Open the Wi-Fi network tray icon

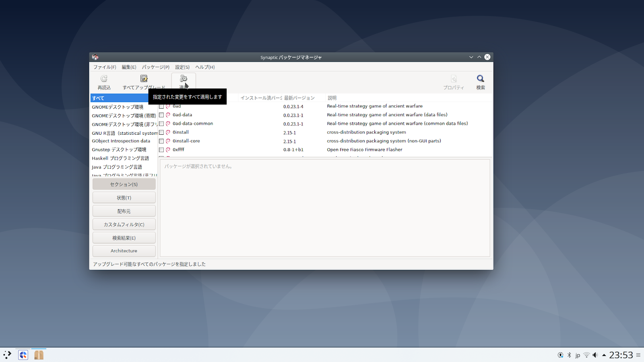click(586, 355)
